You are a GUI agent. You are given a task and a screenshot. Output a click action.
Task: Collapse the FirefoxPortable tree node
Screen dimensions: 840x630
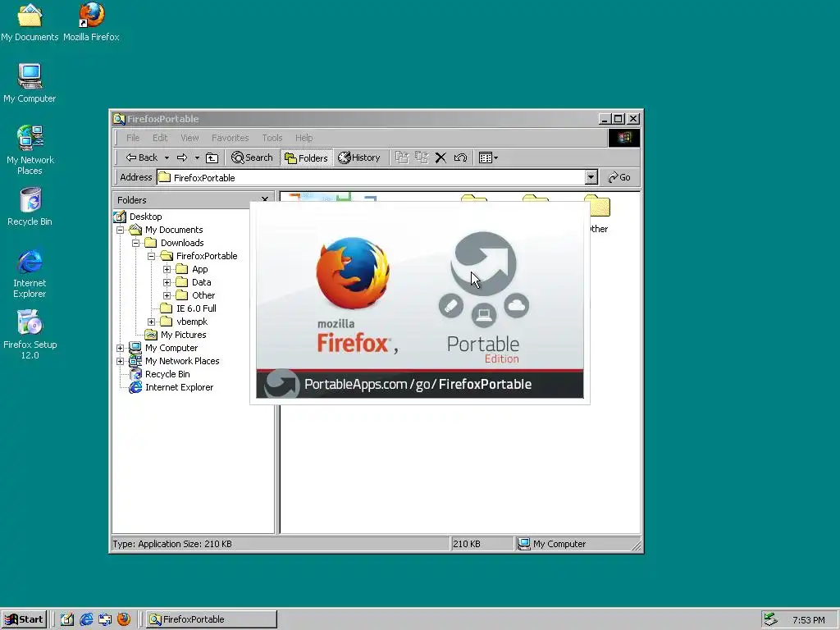pyautogui.click(x=152, y=256)
